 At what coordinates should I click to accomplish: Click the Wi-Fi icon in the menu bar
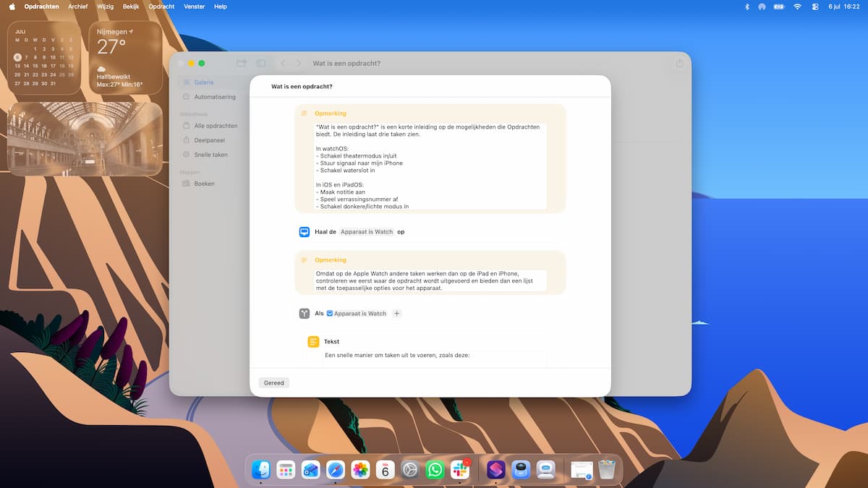click(798, 7)
